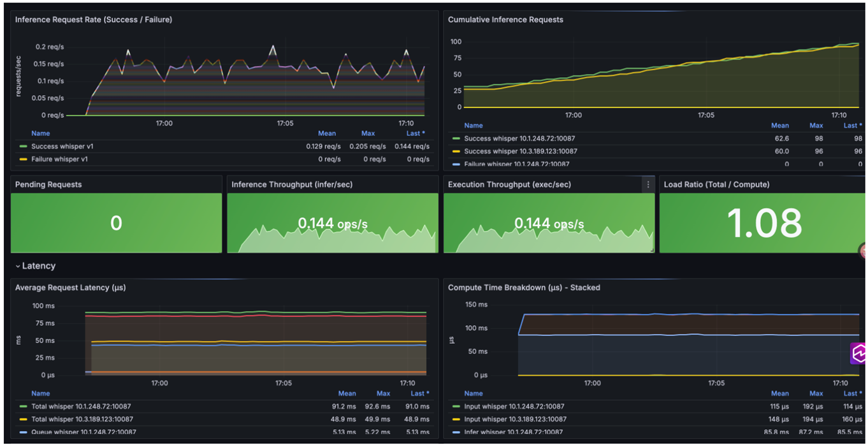Open the Pending Requests panel title menu
Viewport: 868px width, 447px height.
click(x=48, y=184)
